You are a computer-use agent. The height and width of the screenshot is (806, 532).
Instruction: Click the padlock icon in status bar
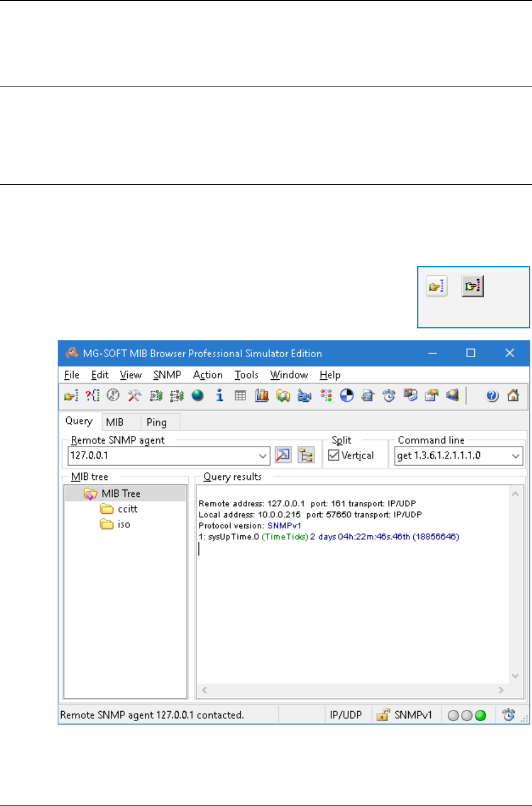pyautogui.click(x=383, y=715)
